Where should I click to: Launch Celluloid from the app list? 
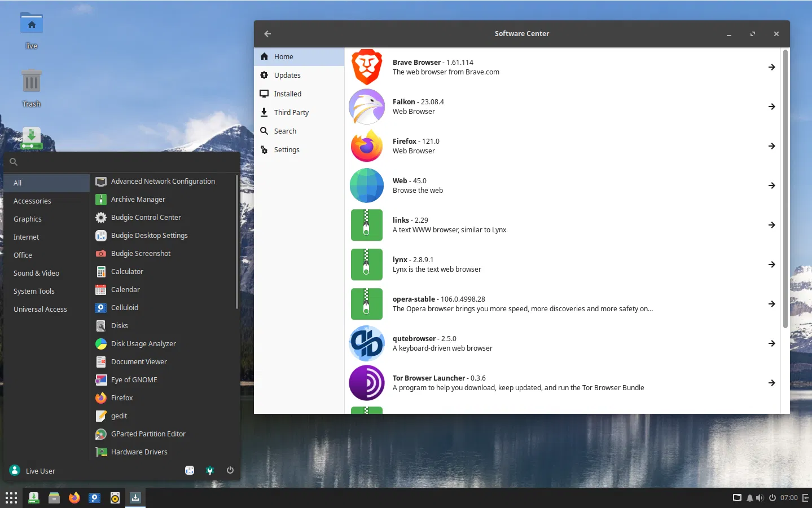point(163,307)
